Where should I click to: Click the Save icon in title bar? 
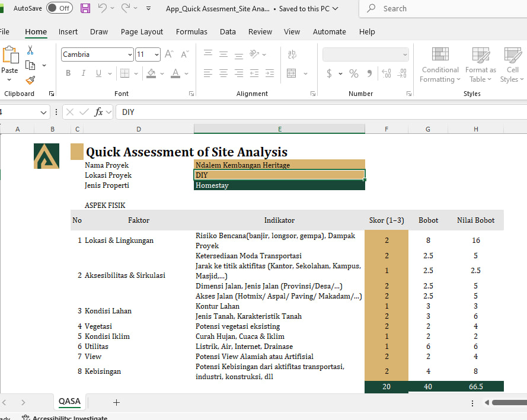point(85,8)
